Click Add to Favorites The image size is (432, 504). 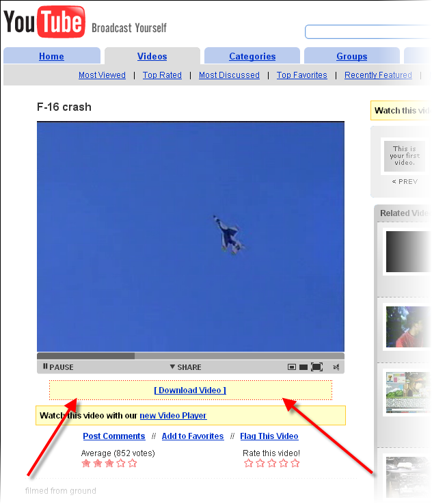point(193,436)
